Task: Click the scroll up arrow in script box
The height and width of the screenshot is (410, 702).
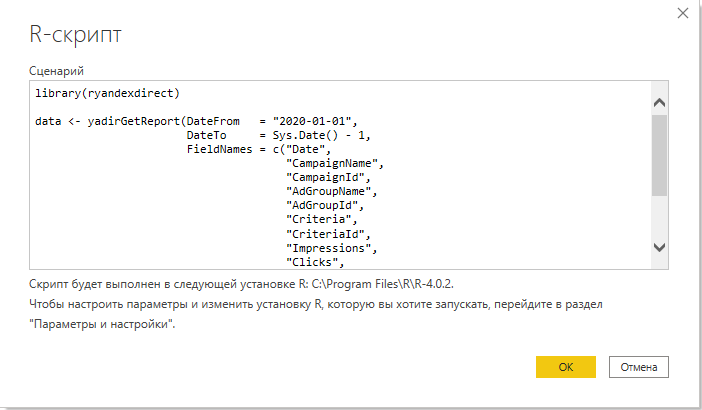Action: 659,102
